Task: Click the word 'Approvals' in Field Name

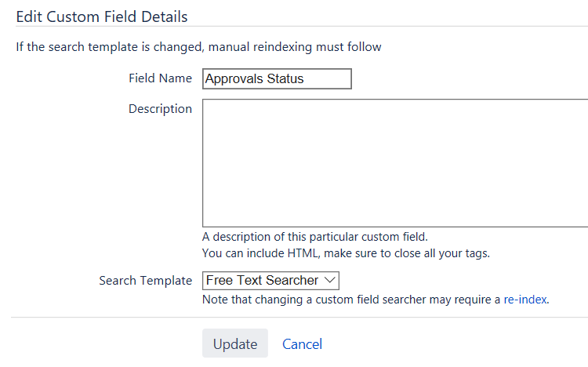Action: pos(233,79)
